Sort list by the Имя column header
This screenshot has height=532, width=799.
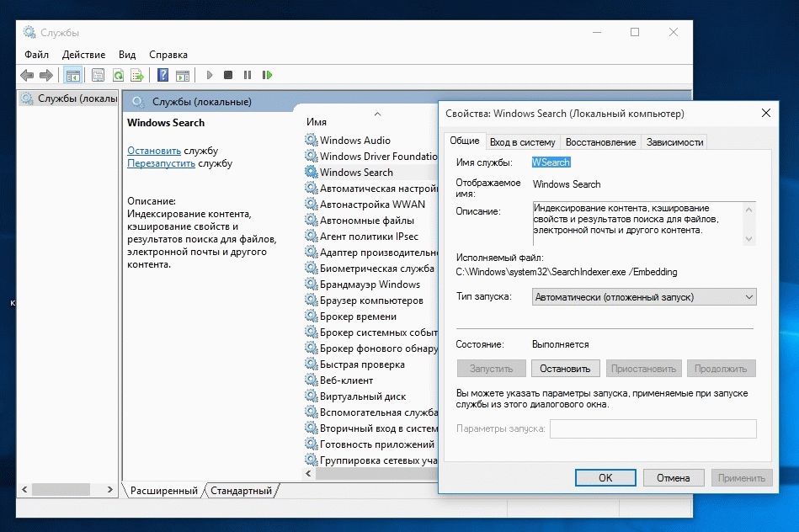pyautogui.click(x=317, y=122)
